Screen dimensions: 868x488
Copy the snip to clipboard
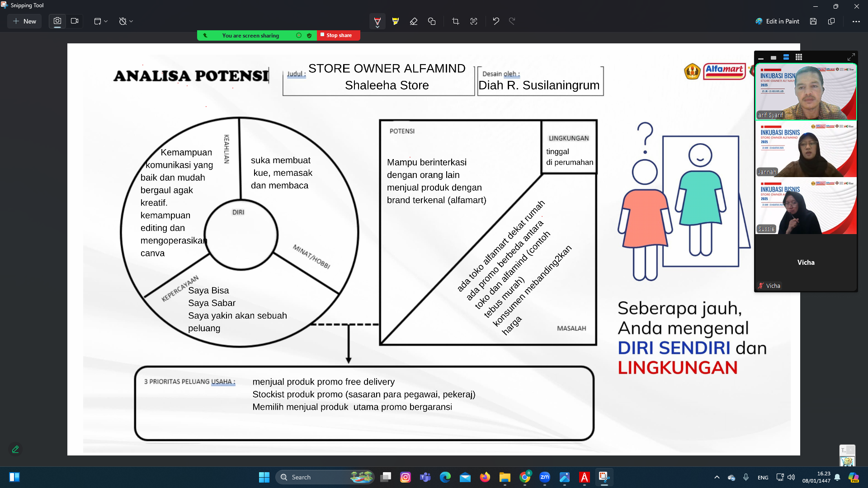831,21
